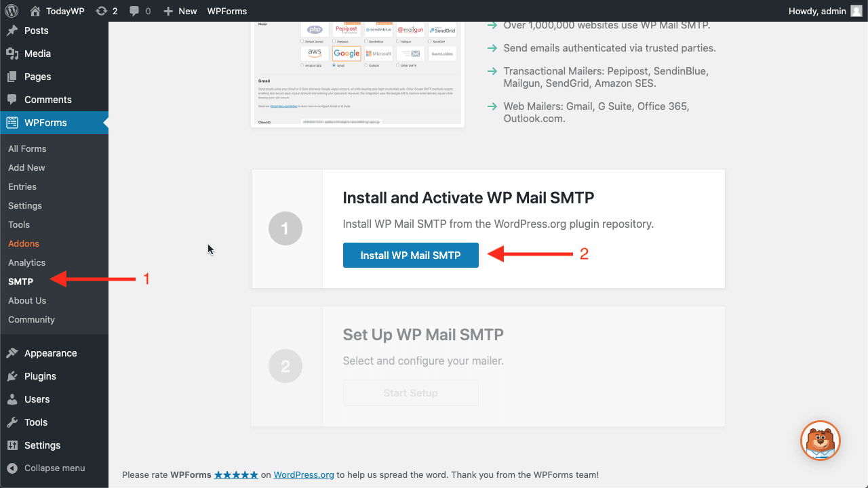Open All Forms submenu item
The height and width of the screenshot is (488, 868).
click(x=27, y=148)
